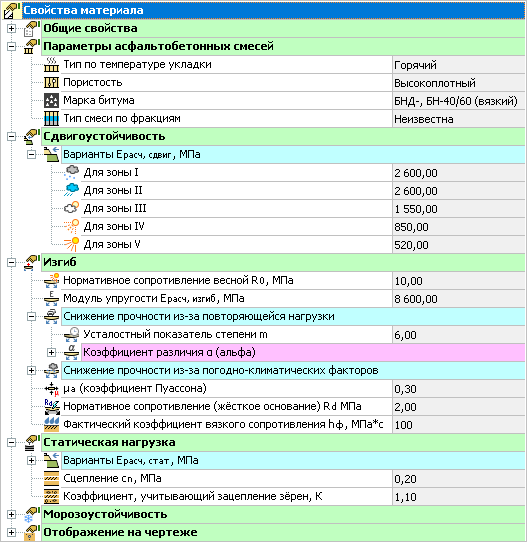Select the Для зоны III row label

click(x=115, y=208)
